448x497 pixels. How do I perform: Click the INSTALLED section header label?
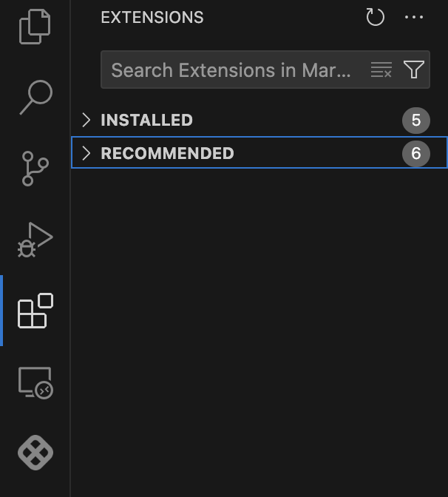pos(146,120)
